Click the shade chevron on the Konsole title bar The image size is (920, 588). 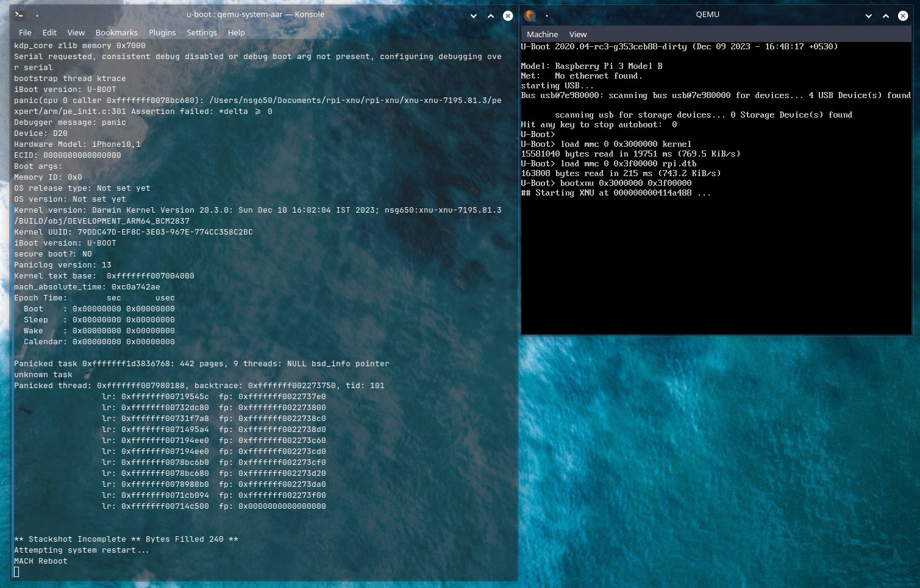pyautogui.click(x=474, y=16)
